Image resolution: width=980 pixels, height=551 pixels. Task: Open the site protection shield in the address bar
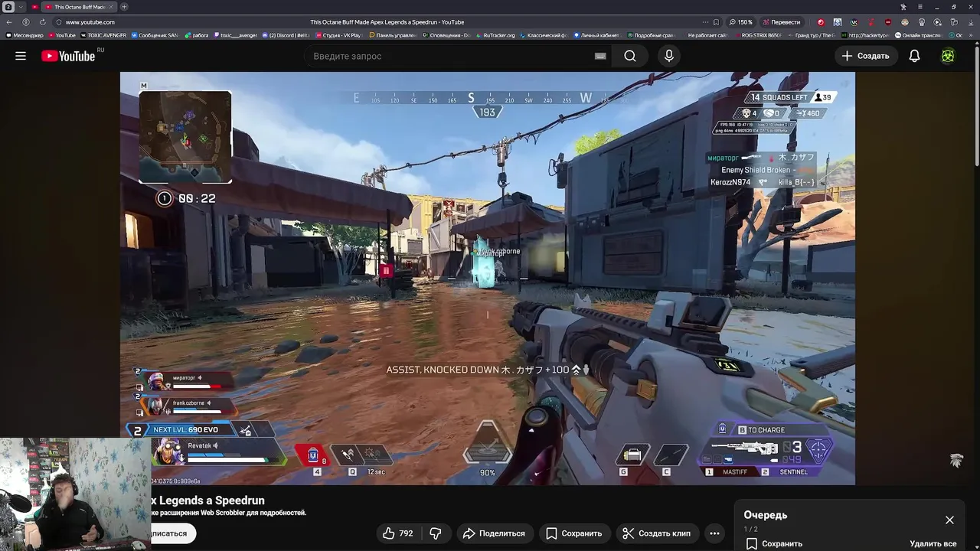57,22
